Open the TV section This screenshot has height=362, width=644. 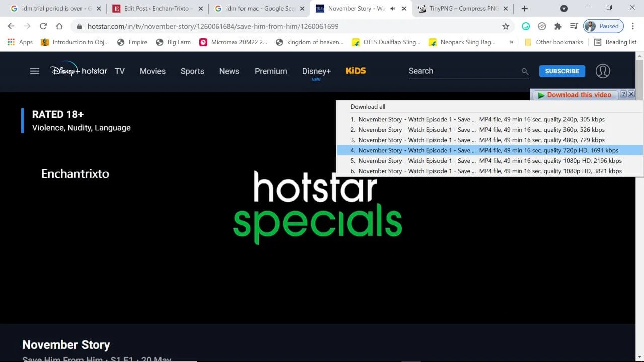click(120, 71)
